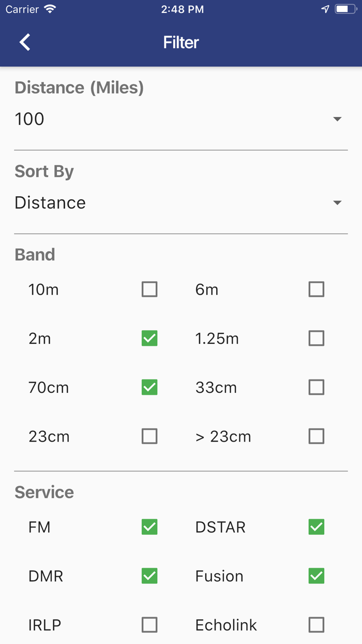Image resolution: width=362 pixels, height=644 pixels.
Task: Enable the > 23cm band checkbox
Action: point(316,436)
